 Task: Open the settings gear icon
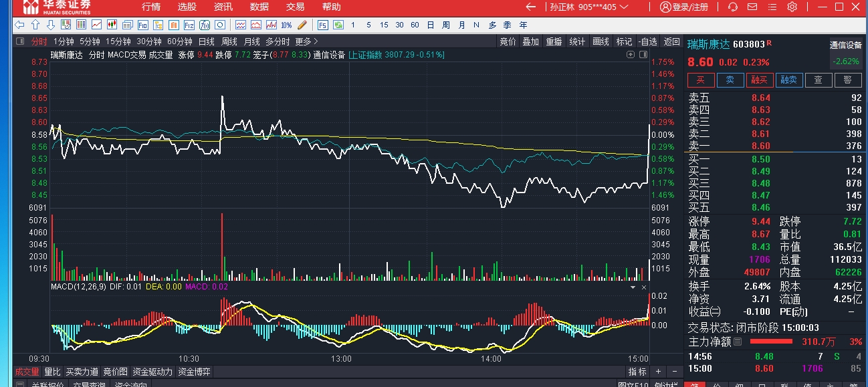click(x=792, y=7)
